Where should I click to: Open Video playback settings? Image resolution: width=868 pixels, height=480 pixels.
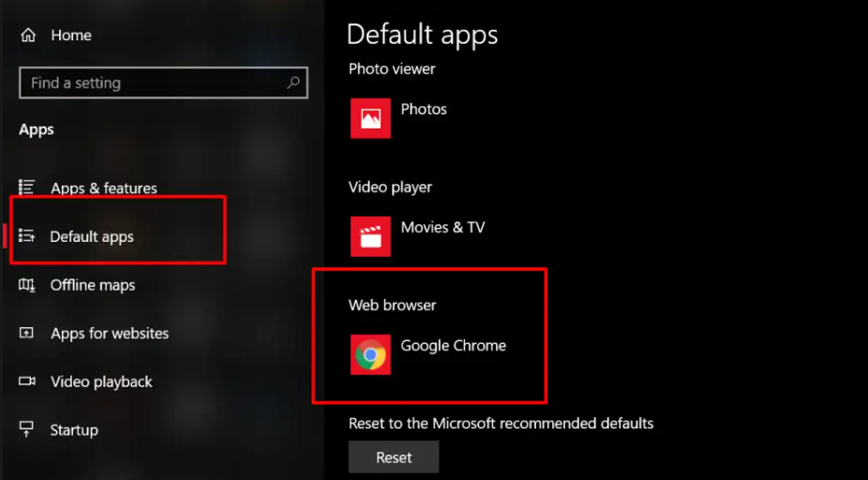click(x=101, y=382)
